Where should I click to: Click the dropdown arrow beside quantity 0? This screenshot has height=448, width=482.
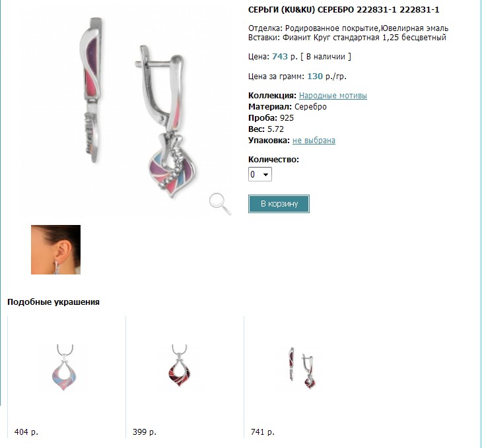[x=265, y=175]
